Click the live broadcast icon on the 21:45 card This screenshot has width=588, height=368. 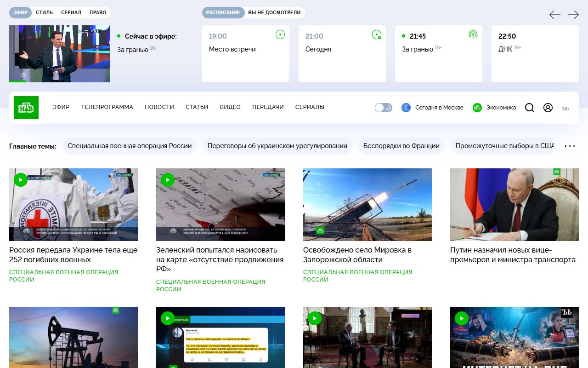point(473,34)
